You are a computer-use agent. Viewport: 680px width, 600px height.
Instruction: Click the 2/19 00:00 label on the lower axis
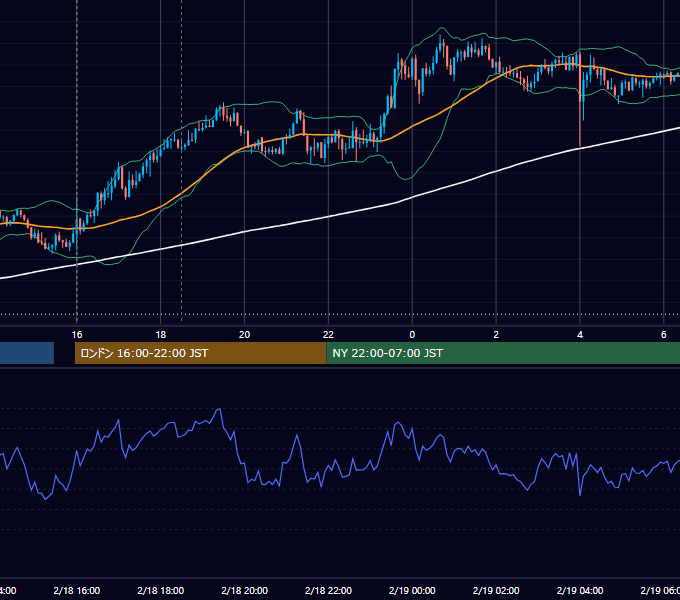pyautogui.click(x=412, y=590)
